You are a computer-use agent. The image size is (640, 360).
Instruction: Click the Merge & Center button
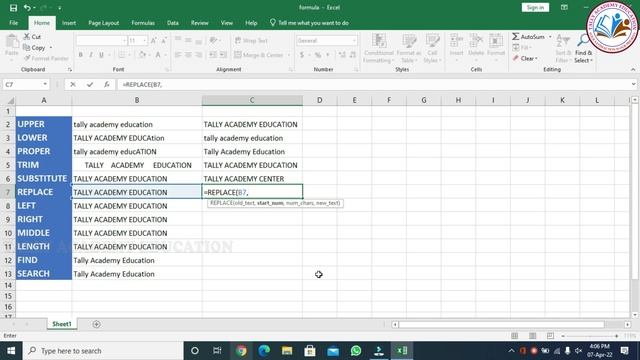(x=262, y=55)
